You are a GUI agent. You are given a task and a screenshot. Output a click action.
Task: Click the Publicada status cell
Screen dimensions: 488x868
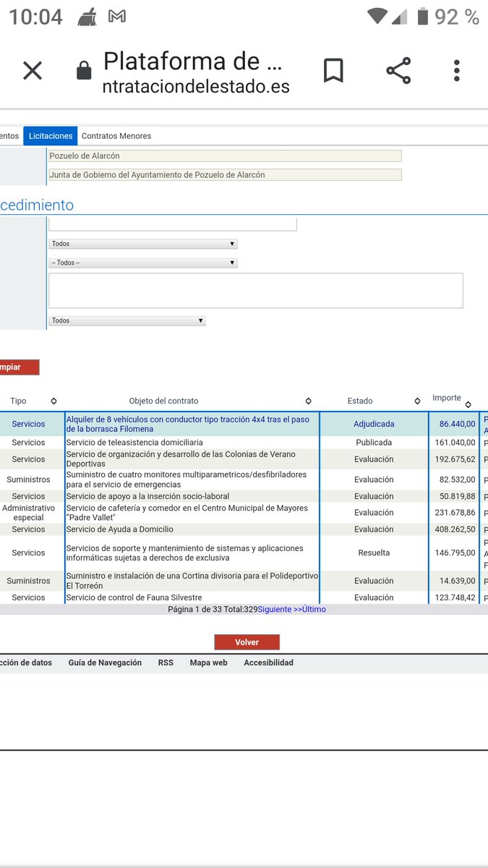pos(374,442)
